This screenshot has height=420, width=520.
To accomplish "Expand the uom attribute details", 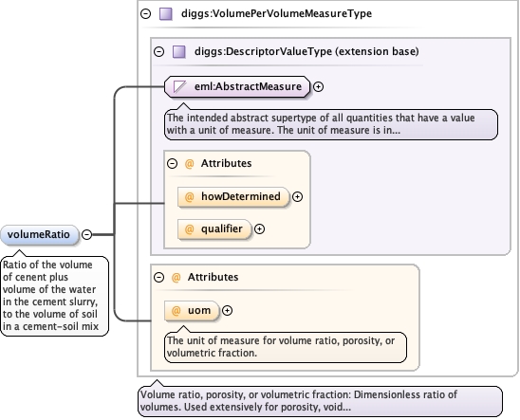I will click(x=227, y=311).
